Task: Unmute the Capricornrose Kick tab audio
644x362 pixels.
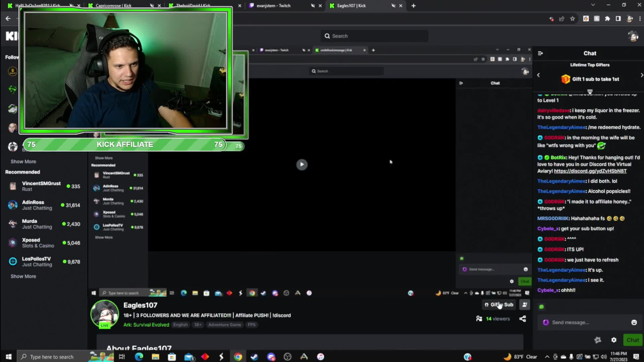Action: point(152,6)
